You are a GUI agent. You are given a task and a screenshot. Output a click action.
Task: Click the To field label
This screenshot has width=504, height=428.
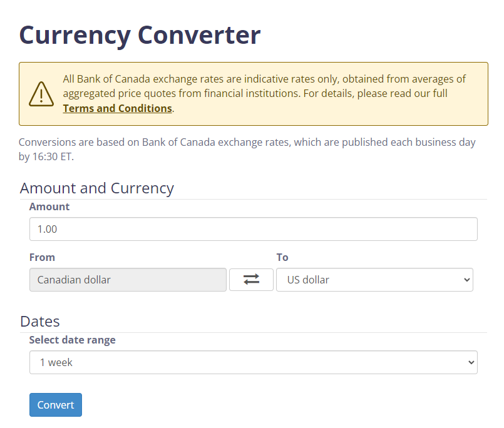(x=282, y=257)
